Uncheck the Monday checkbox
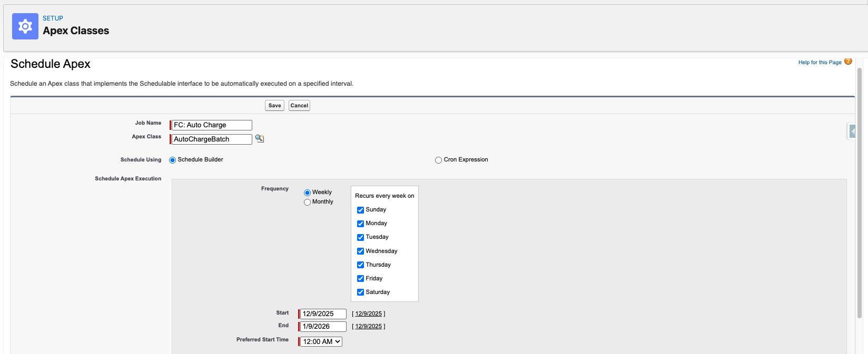 pos(361,224)
